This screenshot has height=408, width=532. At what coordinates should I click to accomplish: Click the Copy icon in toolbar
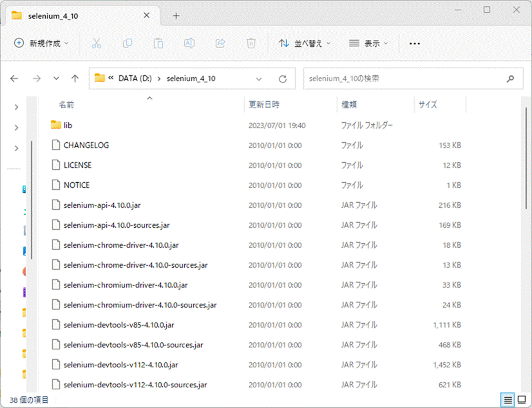tap(128, 43)
